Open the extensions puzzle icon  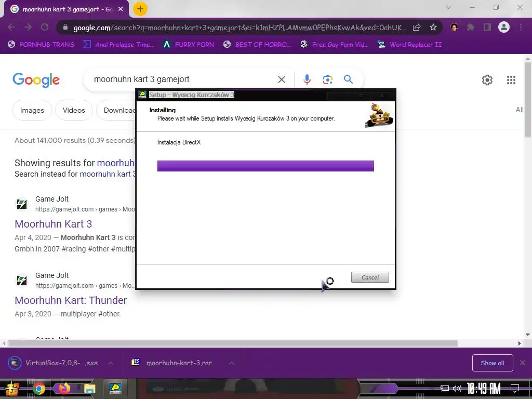pos(471,27)
